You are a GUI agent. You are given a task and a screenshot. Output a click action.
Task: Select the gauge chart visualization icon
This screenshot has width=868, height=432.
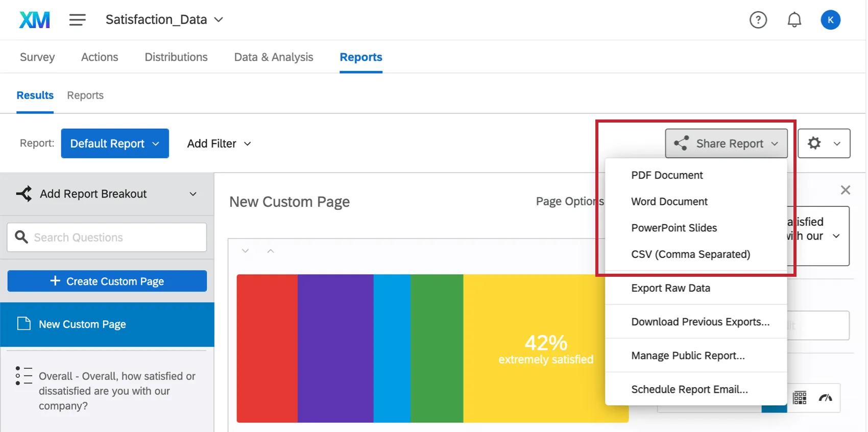point(825,398)
